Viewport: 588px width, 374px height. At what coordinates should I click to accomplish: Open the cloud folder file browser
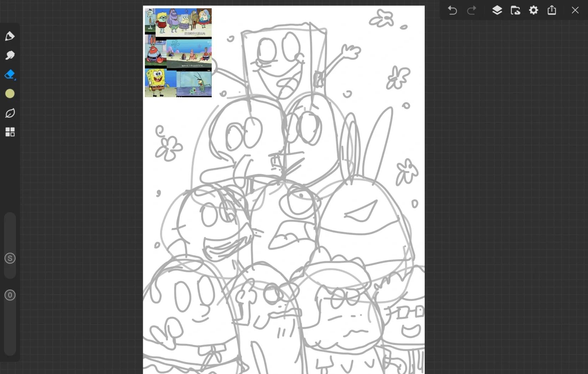tap(515, 10)
